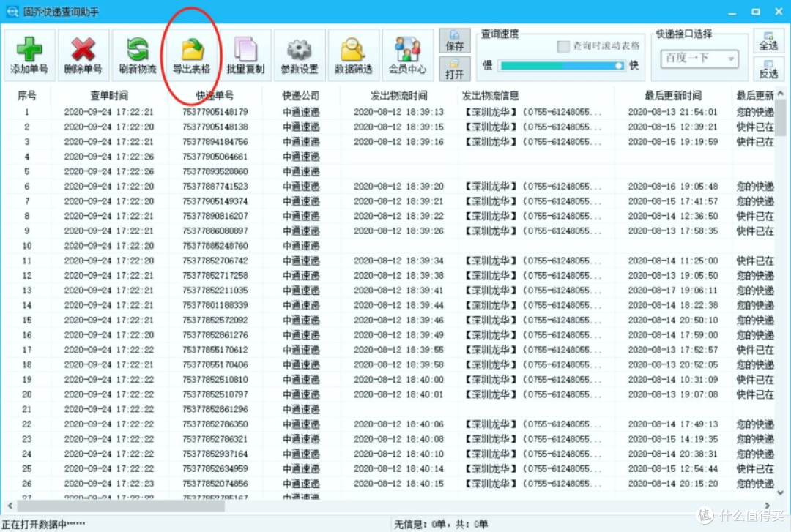791x532 pixels.
Task: Click the vertical scrollbar up arrow
Action: click(x=781, y=94)
